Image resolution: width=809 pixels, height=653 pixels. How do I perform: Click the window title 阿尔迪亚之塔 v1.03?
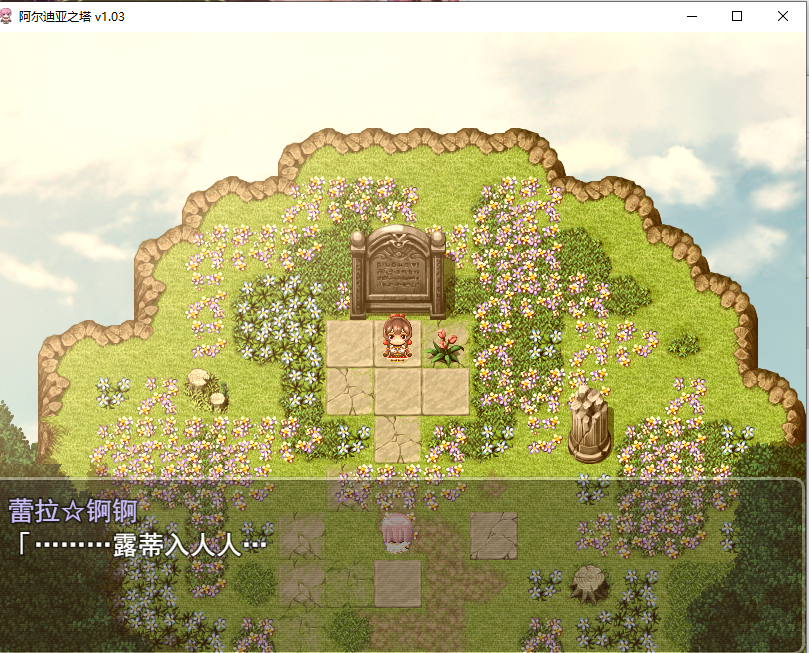72,16
